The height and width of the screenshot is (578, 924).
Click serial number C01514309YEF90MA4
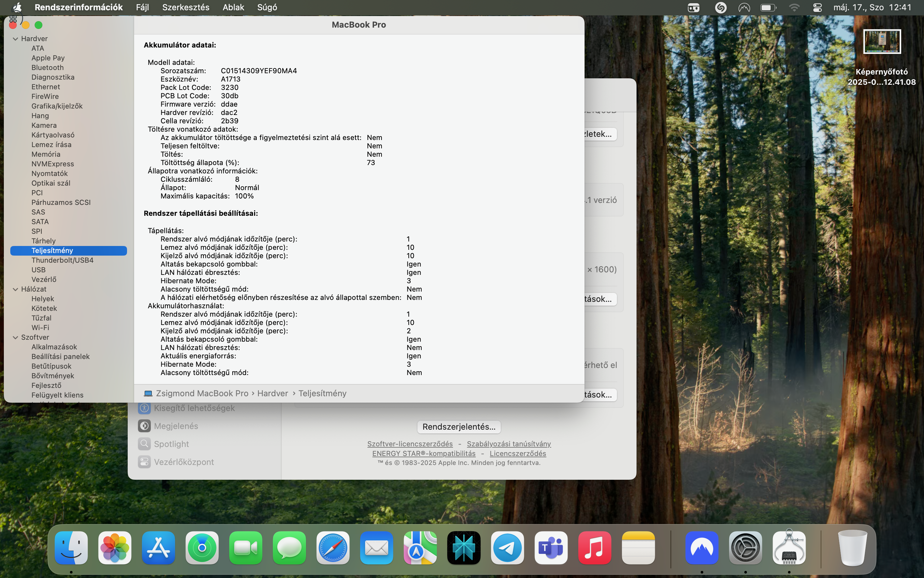click(259, 71)
